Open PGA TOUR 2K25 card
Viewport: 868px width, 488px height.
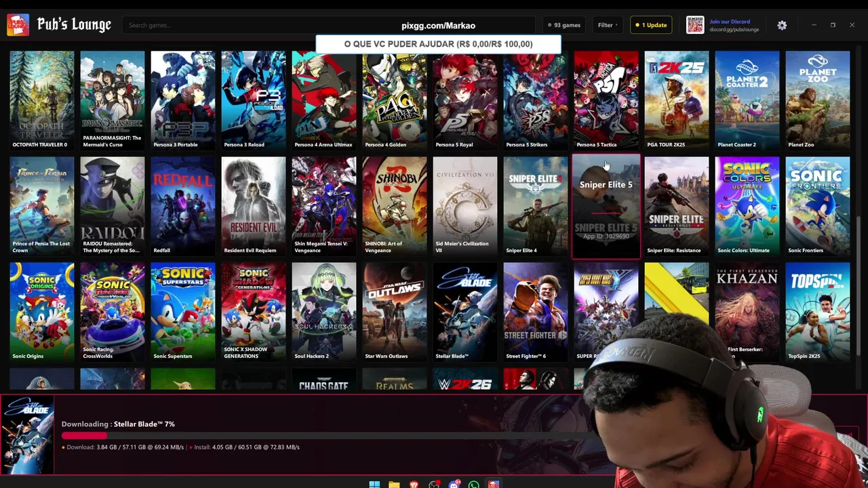677,100
